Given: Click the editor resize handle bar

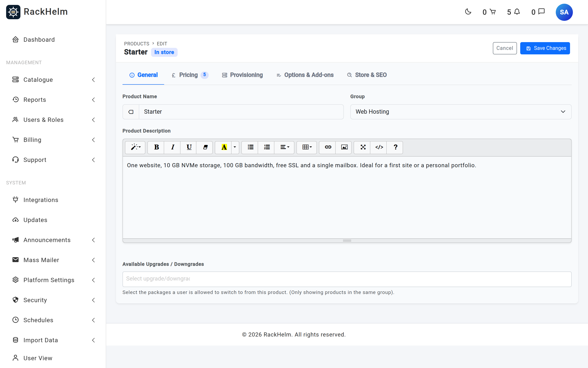Looking at the screenshot, I should [x=347, y=240].
